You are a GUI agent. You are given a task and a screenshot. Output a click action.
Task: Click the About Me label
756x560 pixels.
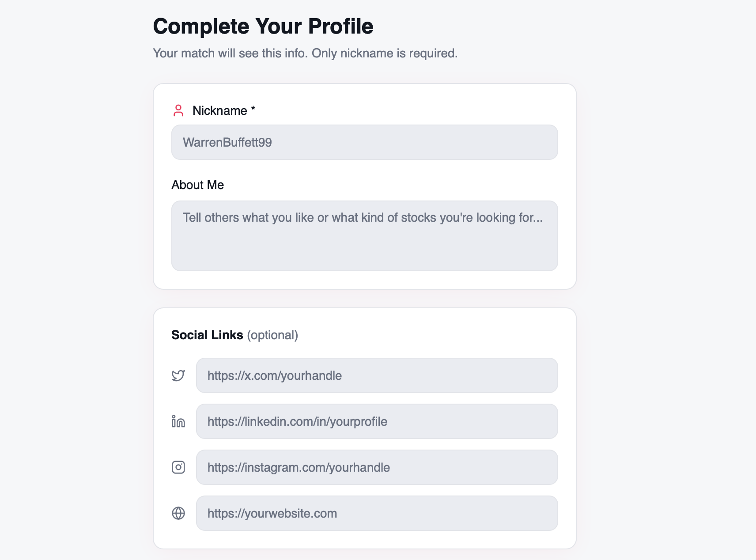197,185
